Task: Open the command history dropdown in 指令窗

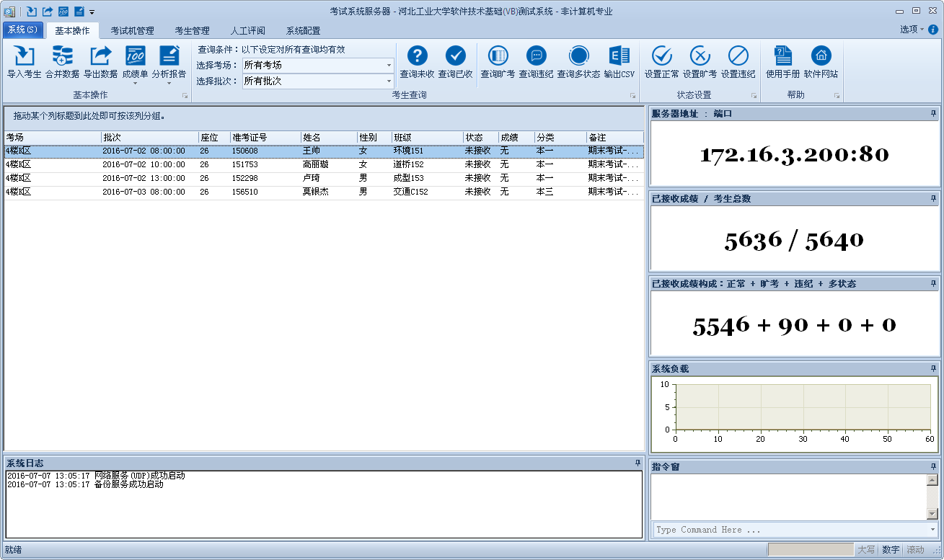Action: (x=932, y=530)
